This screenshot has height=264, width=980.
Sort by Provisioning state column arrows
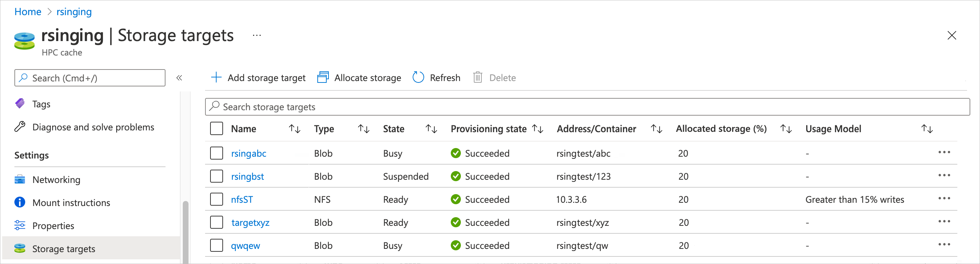[x=537, y=129]
